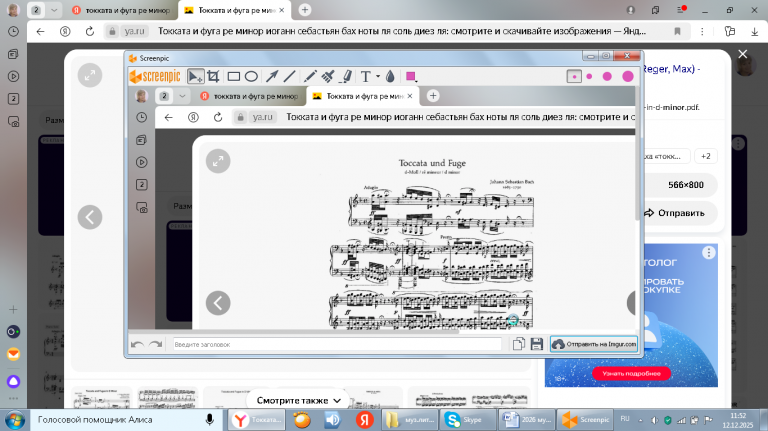The image size is (768, 431).
Task: Switch to the 'токката и фуга ре минор' browser tab
Action: click(x=121, y=10)
